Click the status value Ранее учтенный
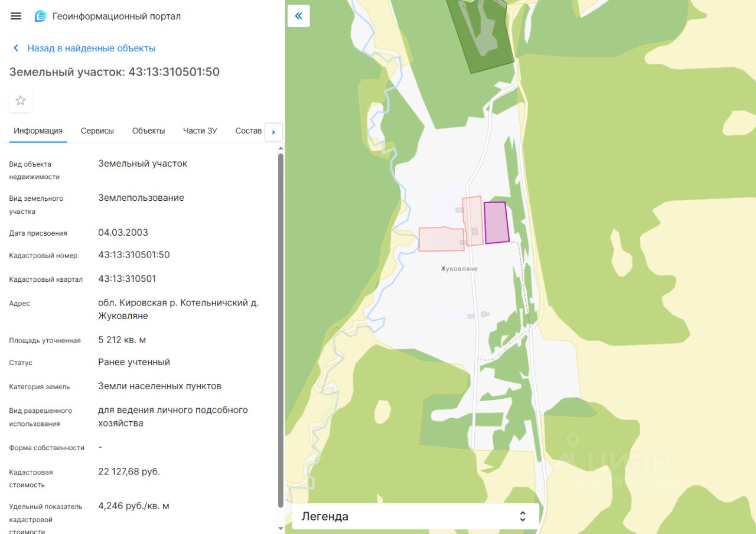Screen dimensions: 756x534 (134, 362)
